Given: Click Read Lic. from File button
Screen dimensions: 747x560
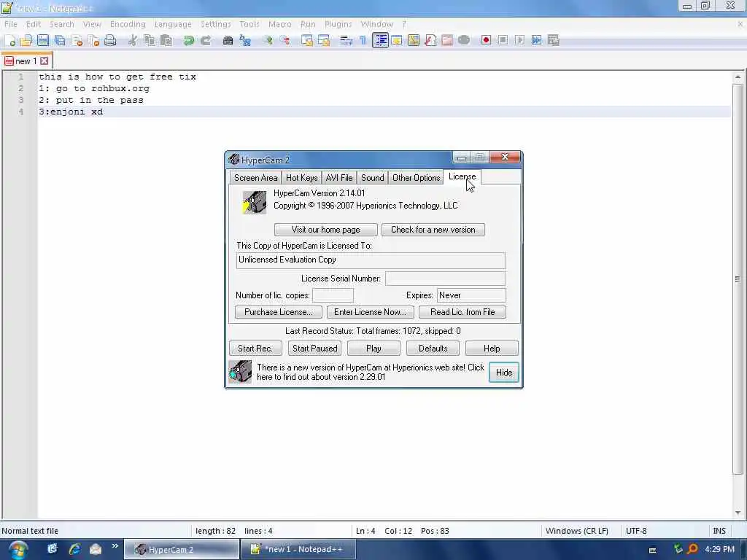Looking at the screenshot, I should pyautogui.click(x=462, y=312).
